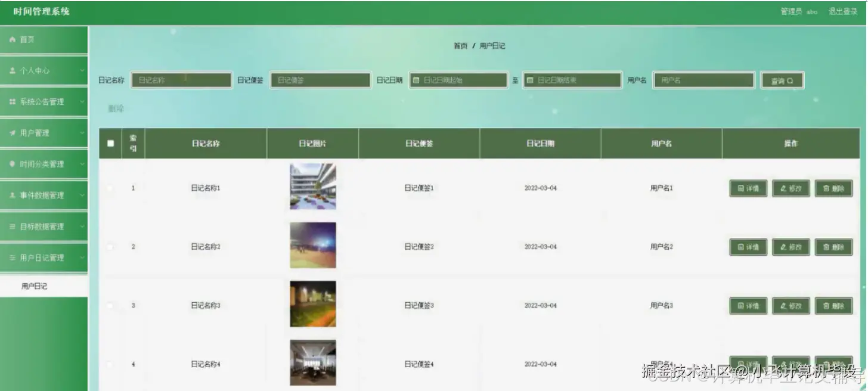Check the row 3 checkbox for 日记名称3
The width and height of the screenshot is (868, 391).
pos(110,305)
